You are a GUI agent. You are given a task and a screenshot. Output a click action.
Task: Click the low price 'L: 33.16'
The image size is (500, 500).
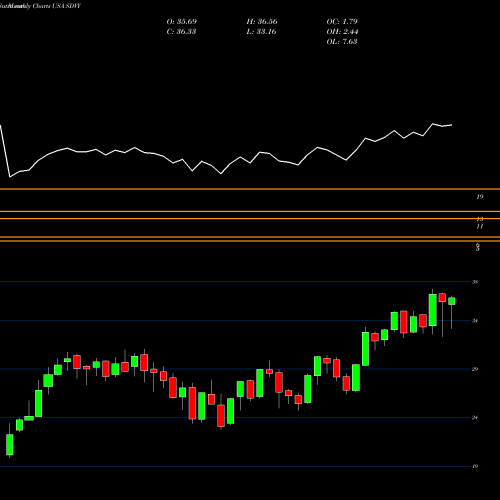click(x=261, y=32)
